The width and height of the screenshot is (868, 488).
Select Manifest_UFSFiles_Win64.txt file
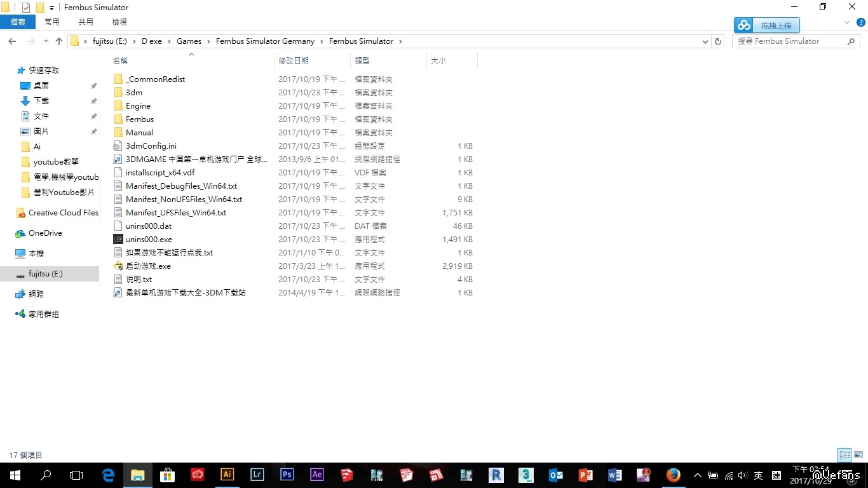176,213
